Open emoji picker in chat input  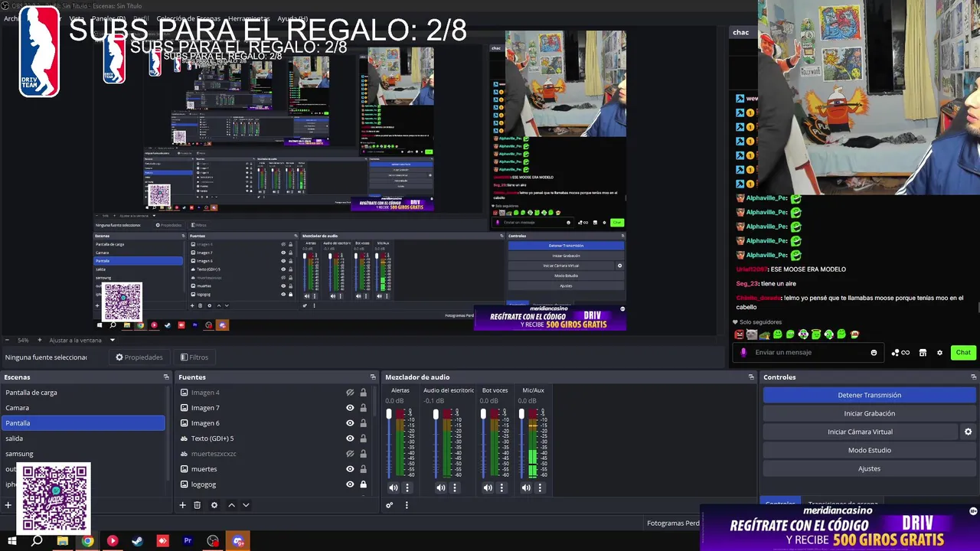874,353
